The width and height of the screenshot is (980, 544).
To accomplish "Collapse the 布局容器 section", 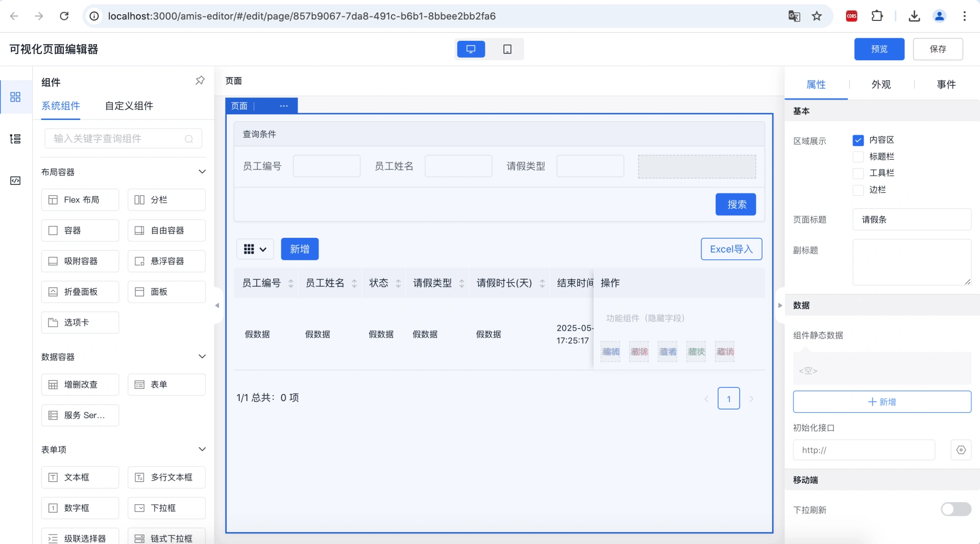I will pos(202,171).
